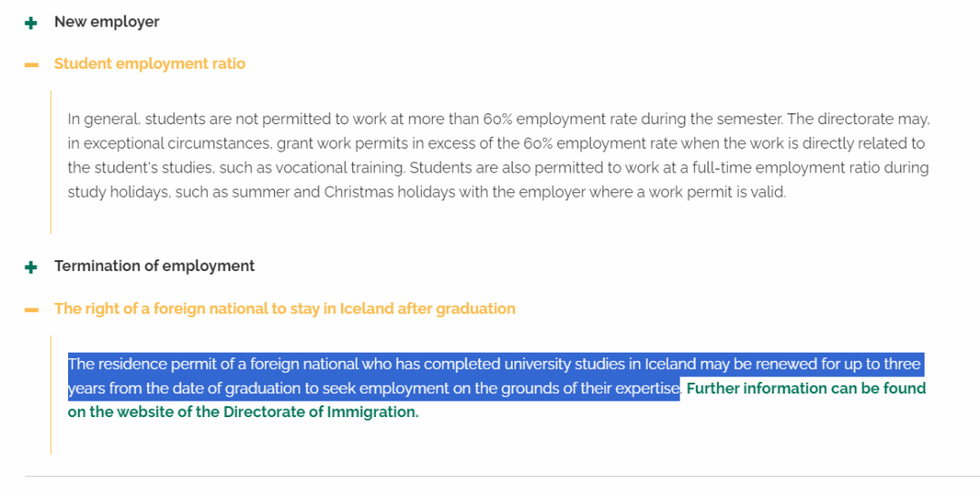Click highlighted phrase "grounds of their expertise"
This screenshot has width=980, height=496.
pyautogui.click(x=593, y=389)
